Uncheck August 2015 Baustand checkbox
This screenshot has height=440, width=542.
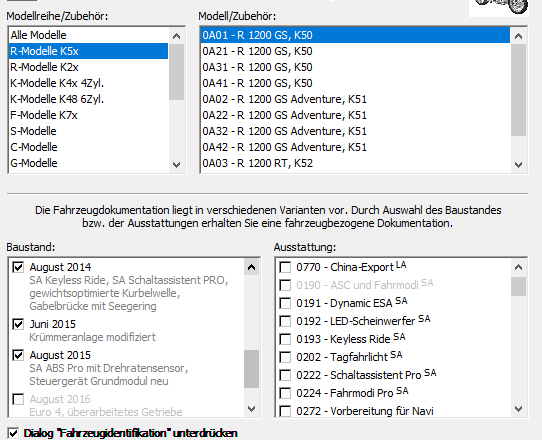point(18,355)
